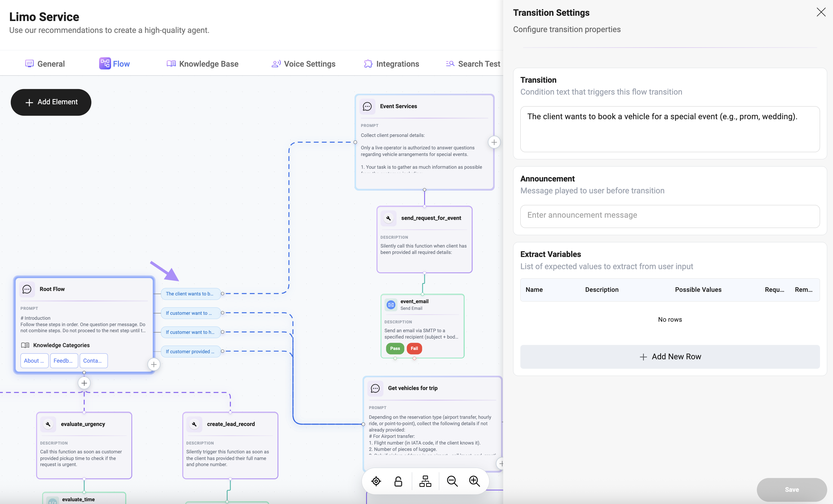Click the center/fit view icon
833x504 pixels.
pos(376,481)
